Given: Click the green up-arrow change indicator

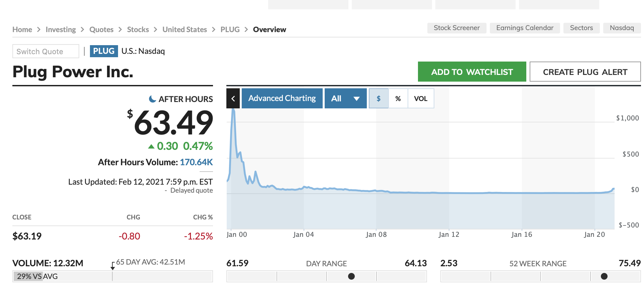Looking at the screenshot, I should coord(151,146).
